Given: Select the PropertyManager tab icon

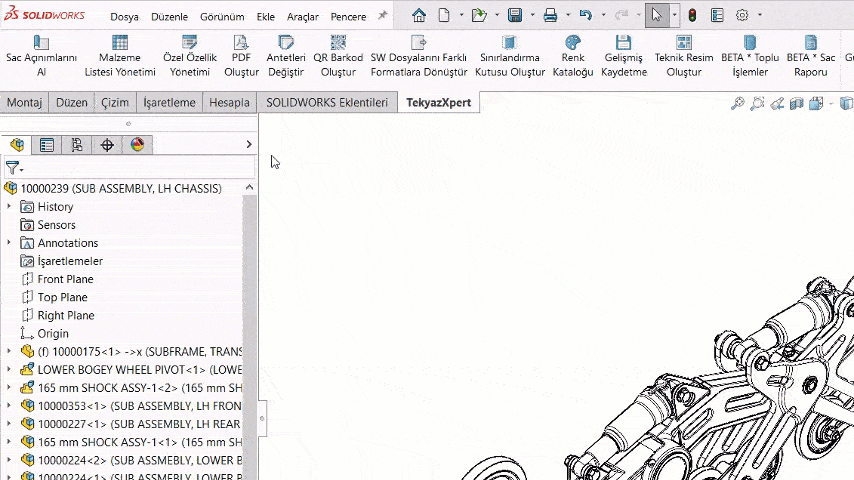Looking at the screenshot, I should coord(47,144).
